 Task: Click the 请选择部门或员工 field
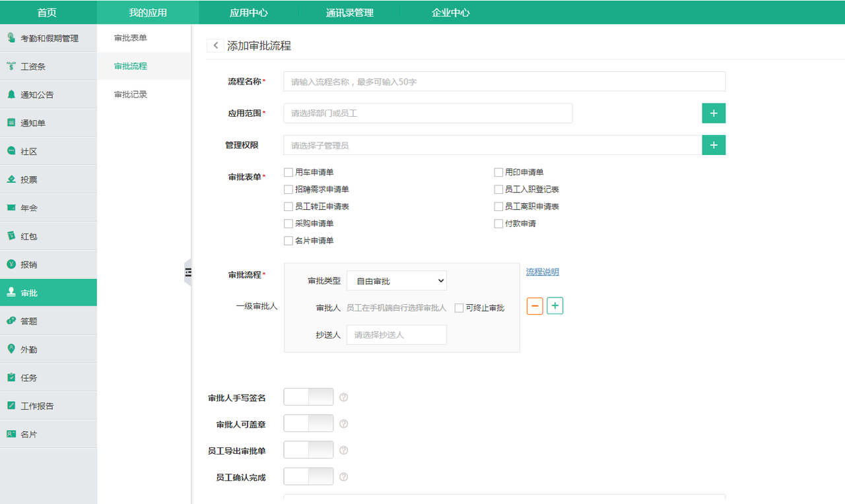pyautogui.click(x=428, y=113)
